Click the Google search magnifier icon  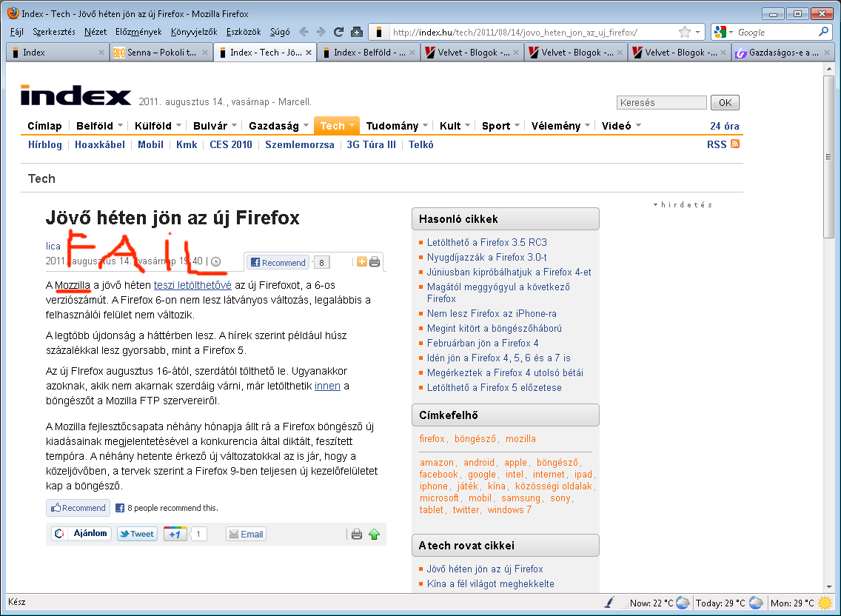tap(823, 32)
